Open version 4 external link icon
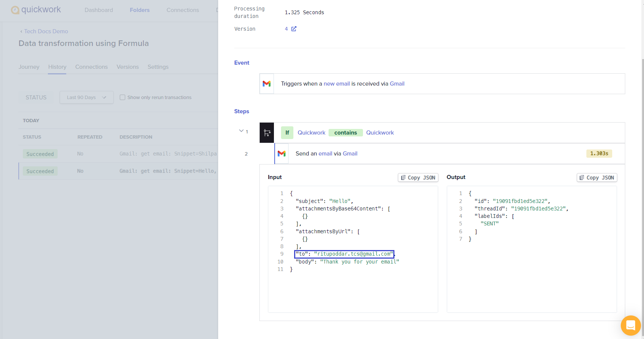This screenshot has height=339, width=644. (x=294, y=29)
